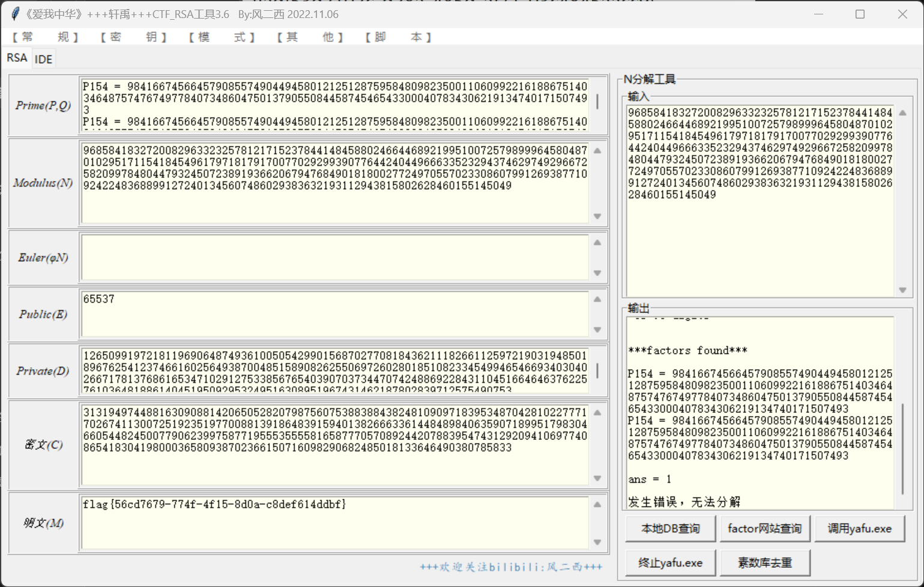Click the 本地DB查询 button
This screenshot has width=924, height=587.
[671, 529]
